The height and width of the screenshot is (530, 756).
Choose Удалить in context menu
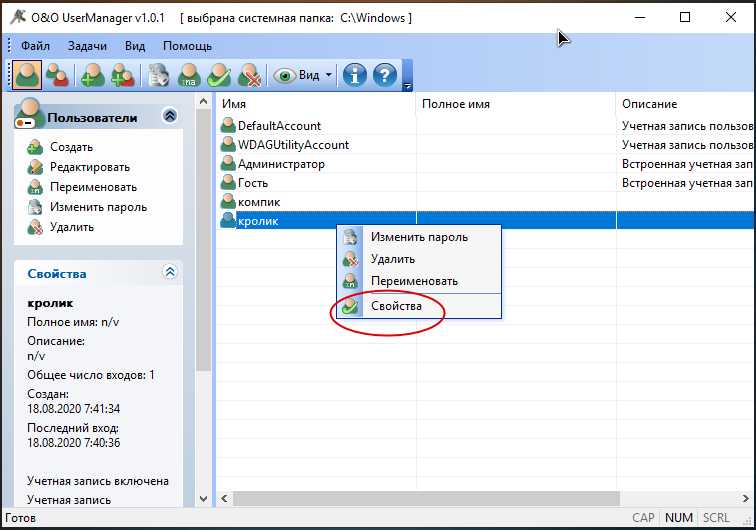coord(419,259)
